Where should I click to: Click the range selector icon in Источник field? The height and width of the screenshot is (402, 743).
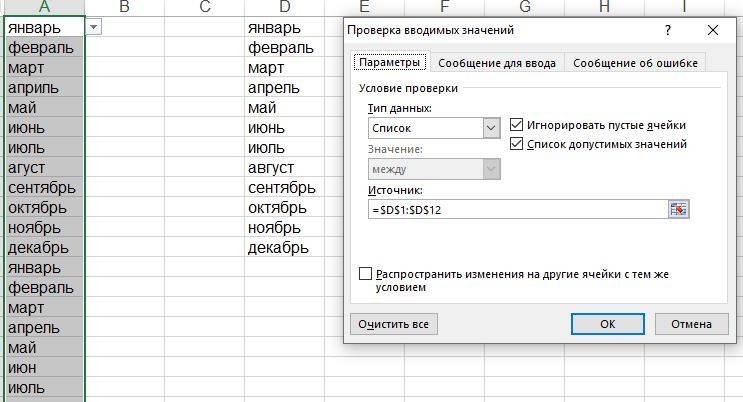tap(680, 209)
